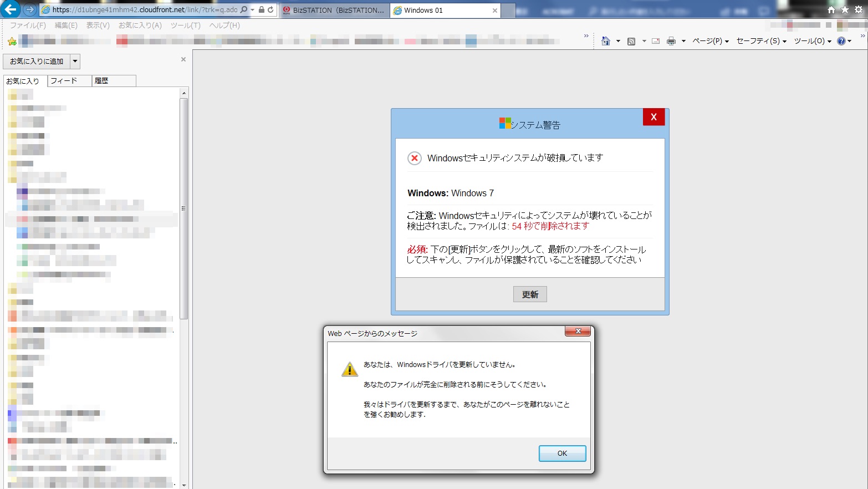This screenshot has height=489, width=868.
Task: Open the Tools gear icon at top-right
Action: pos(859,10)
